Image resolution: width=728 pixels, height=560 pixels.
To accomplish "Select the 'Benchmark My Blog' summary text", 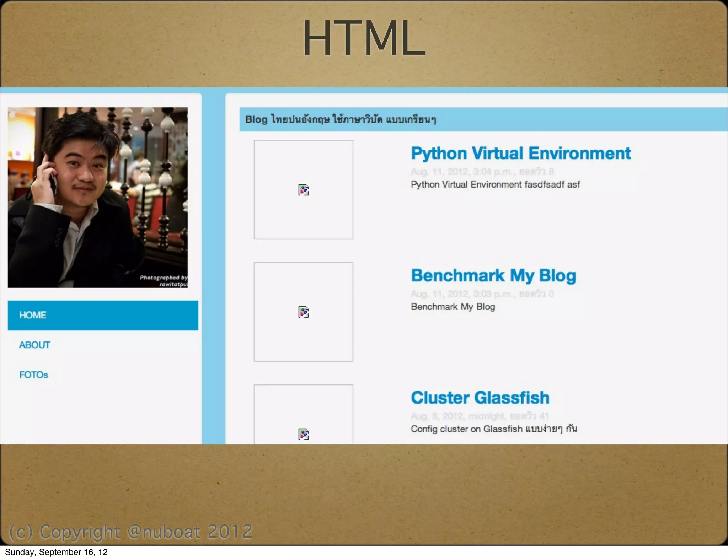I will pos(453,307).
